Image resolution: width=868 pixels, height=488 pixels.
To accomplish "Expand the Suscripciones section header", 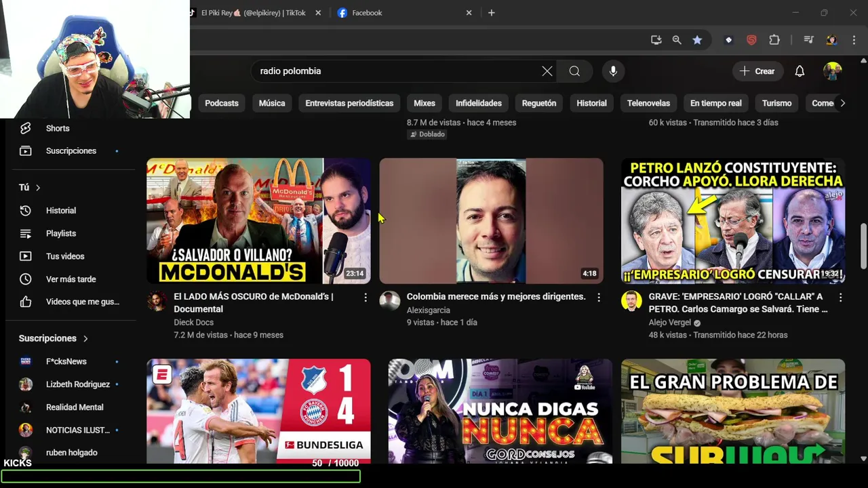I will click(x=54, y=338).
